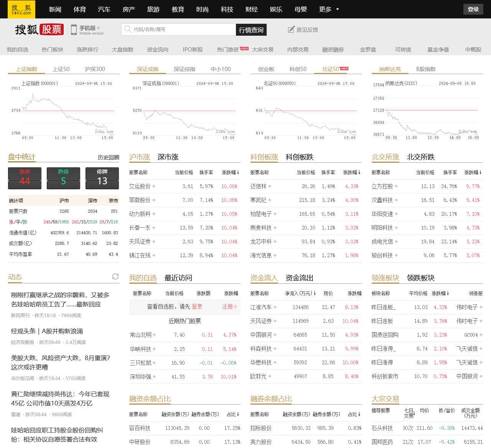Click the 行情查询 button
Screen dimensions: 491x448
click(x=251, y=30)
